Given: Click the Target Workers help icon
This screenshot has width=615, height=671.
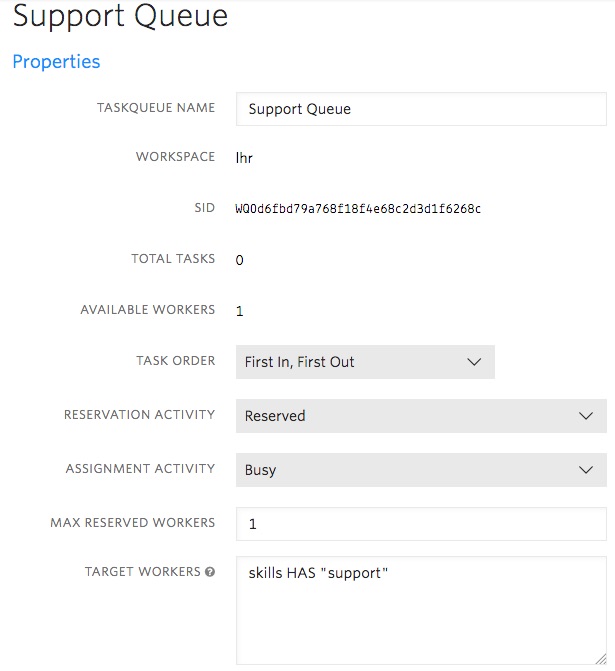Looking at the screenshot, I should pos(210,572).
